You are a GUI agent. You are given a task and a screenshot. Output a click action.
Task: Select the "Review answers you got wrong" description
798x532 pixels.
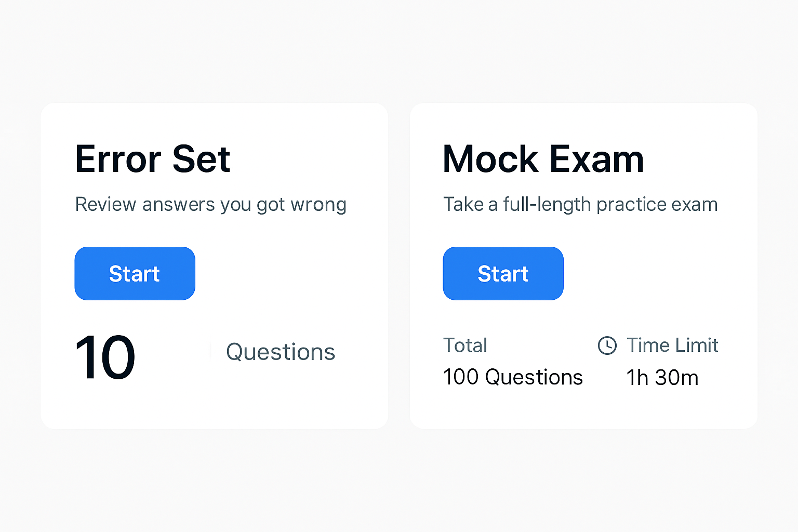tap(210, 205)
